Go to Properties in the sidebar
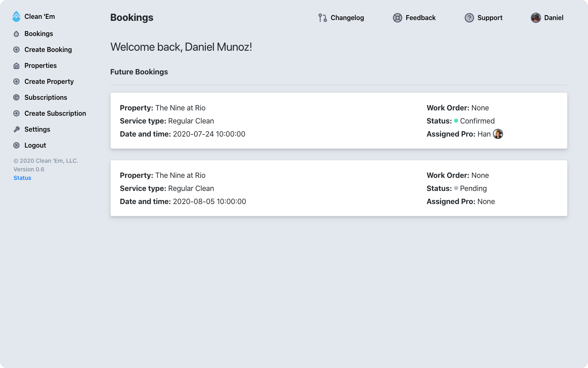 pyautogui.click(x=40, y=65)
